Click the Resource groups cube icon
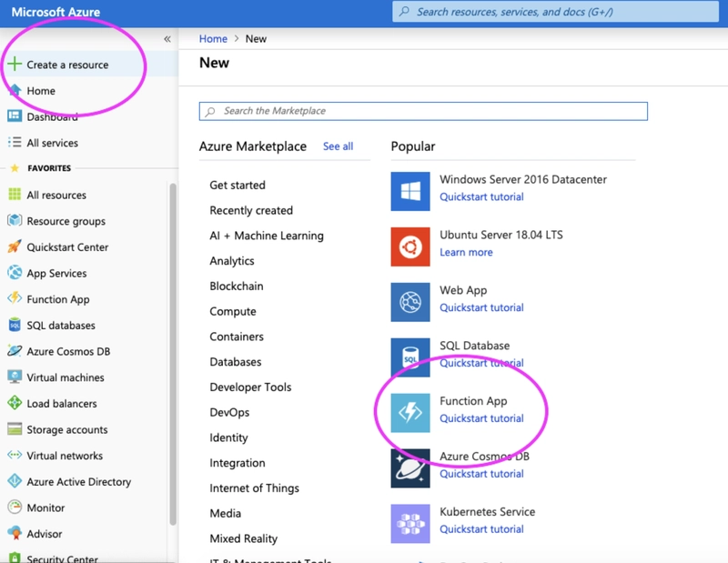Image resolution: width=728 pixels, height=563 pixels. 15,220
